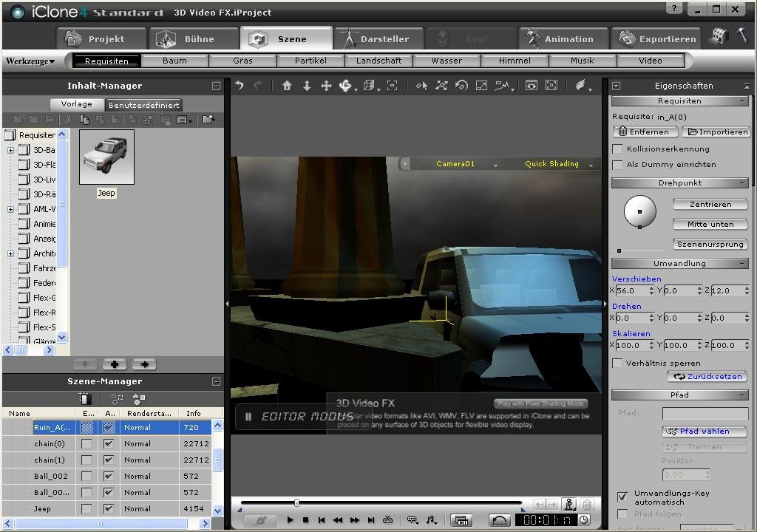The image size is (757, 532).
Task: Switch to the Bühne tab
Action: point(193,38)
